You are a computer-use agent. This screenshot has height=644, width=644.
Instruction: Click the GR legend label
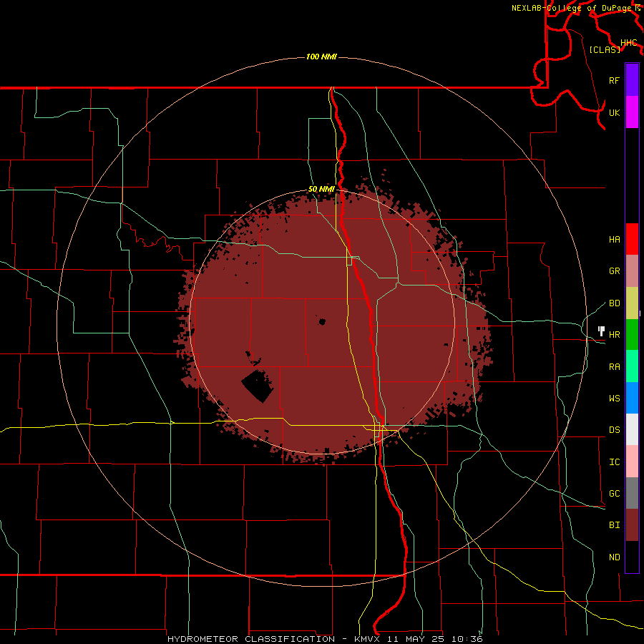pyautogui.click(x=614, y=271)
